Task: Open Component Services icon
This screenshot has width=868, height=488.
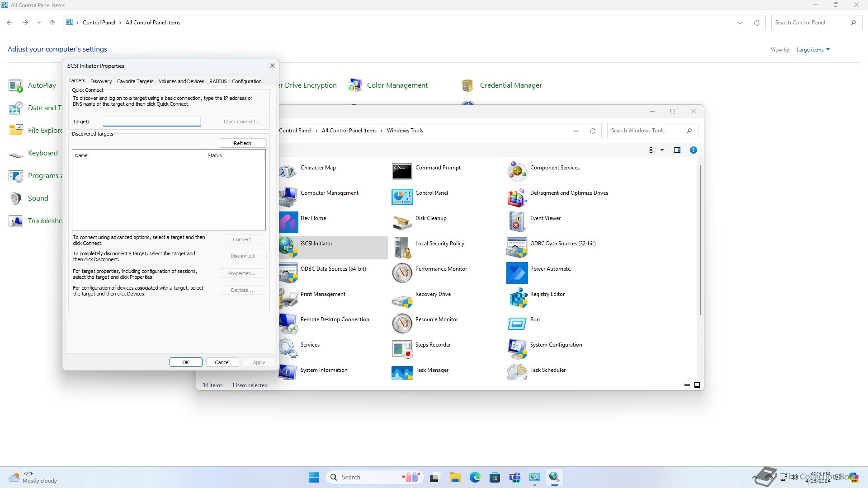Action: tap(517, 171)
